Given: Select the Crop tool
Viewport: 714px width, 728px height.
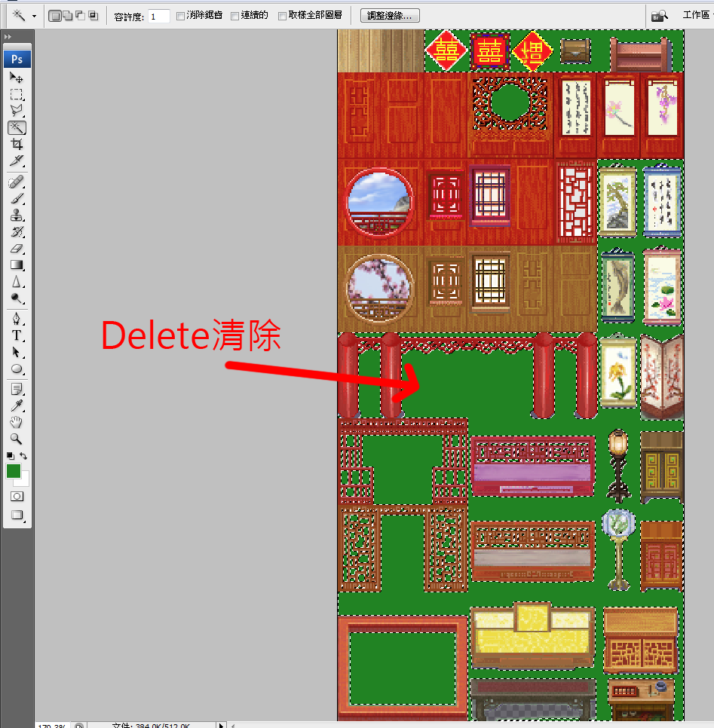Looking at the screenshot, I should click(17, 145).
